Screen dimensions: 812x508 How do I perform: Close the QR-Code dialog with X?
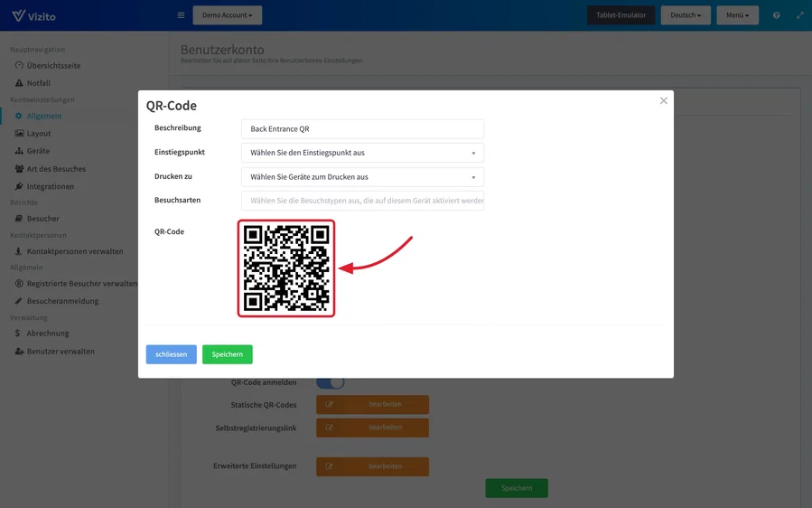click(x=663, y=100)
